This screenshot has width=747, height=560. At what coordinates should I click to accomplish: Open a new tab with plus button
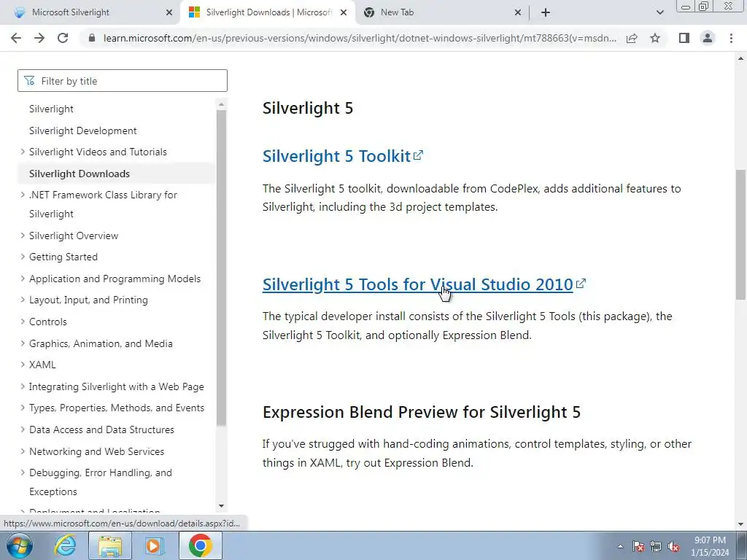[x=546, y=12]
